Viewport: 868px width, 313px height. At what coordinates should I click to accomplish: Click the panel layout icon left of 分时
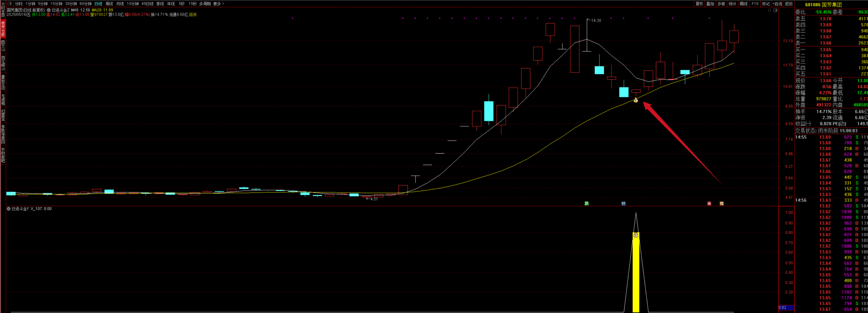coord(9,4)
